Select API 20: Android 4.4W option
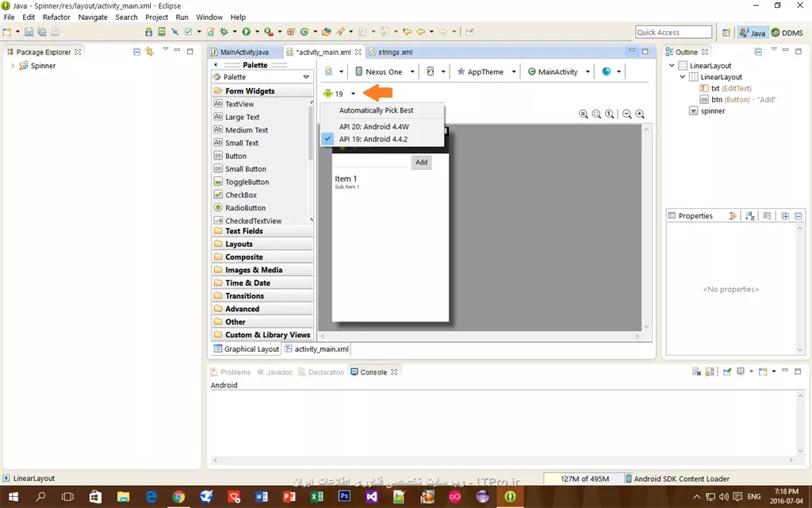The image size is (812, 508). tap(382, 126)
